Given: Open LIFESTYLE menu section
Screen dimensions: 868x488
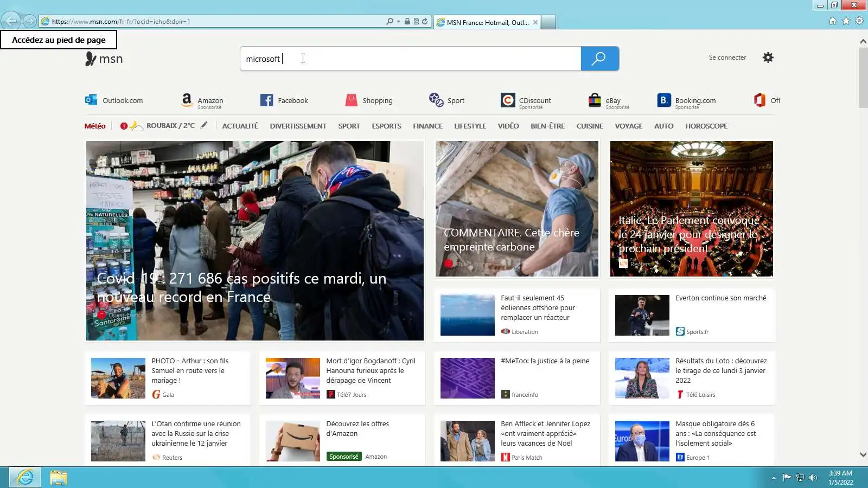Looking at the screenshot, I should pyautogui.click(x=470, y=126).
